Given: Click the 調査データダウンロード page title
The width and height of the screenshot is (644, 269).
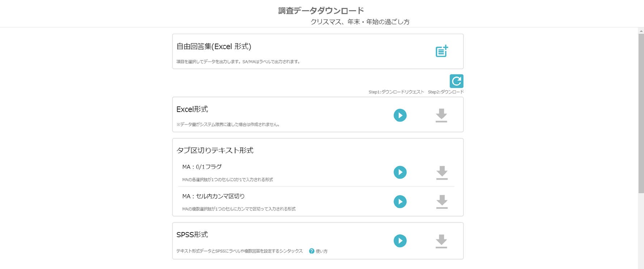Looking at the screenshot, I should coord(321,11).
